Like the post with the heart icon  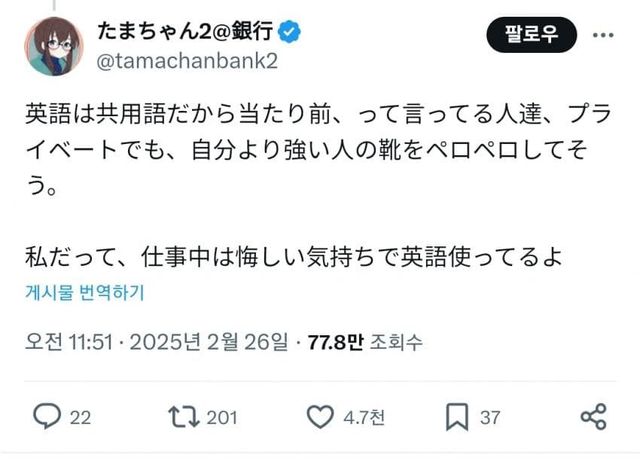319,415
